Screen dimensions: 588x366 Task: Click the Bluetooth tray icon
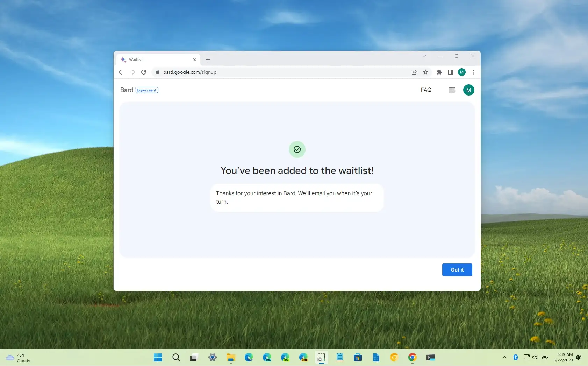point(516,357)
